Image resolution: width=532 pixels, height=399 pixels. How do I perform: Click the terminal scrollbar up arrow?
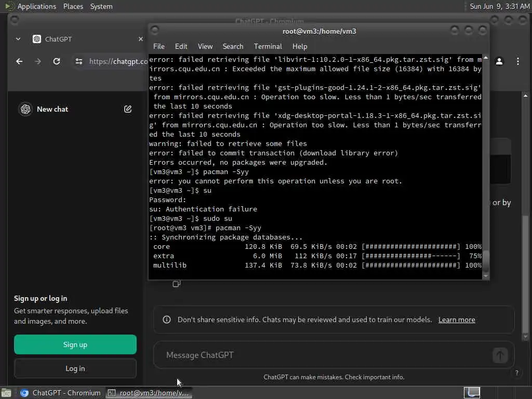[486, 58]
